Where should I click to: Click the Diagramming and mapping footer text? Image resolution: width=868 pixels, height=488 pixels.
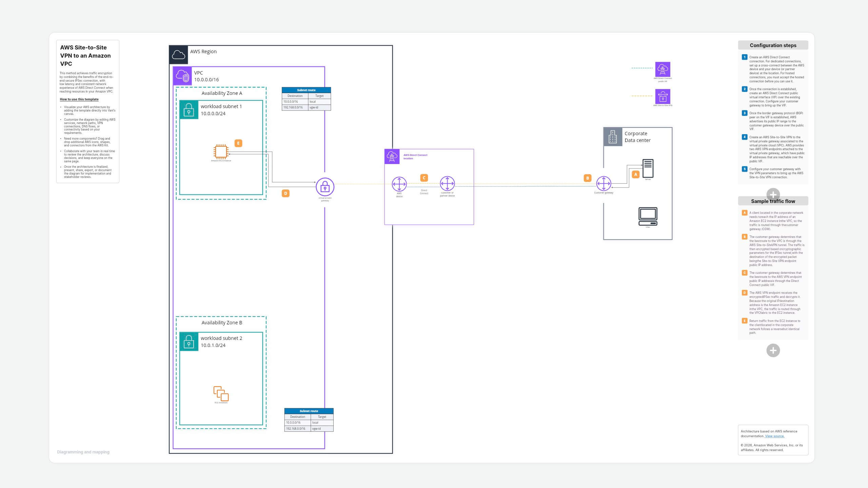coord(83,452)
